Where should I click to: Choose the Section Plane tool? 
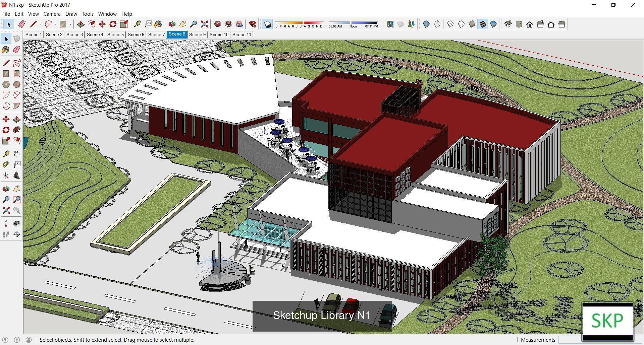click(x=17, y=234)
